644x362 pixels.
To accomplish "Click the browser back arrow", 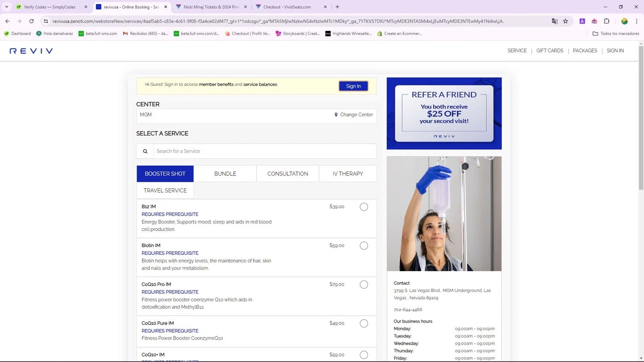I will pos(7,21).
